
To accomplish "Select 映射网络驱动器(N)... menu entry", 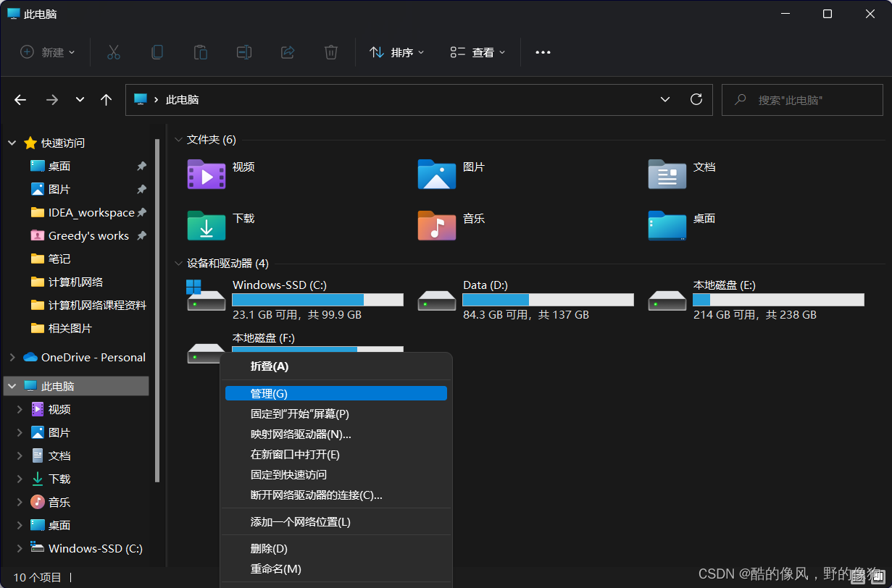I will (x=336, y=434).
